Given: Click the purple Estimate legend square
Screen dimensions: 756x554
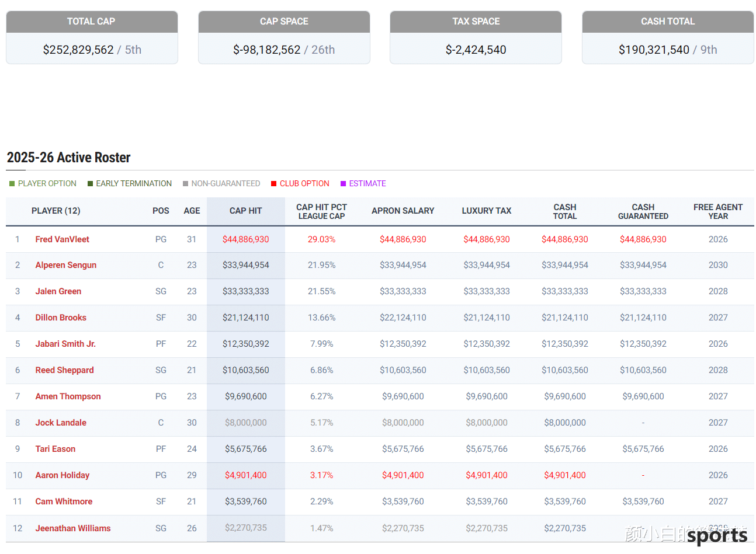Looking at the screenshot, I should 343,184.
